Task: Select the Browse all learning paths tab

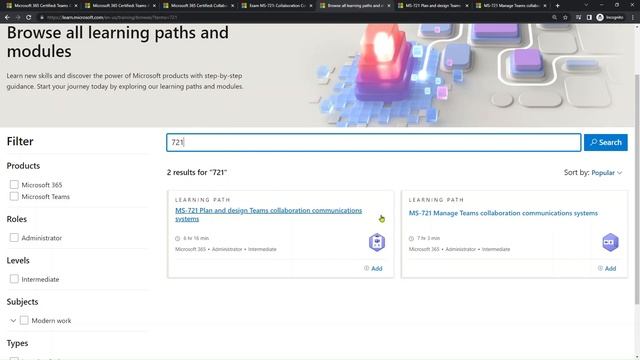Action: tap(355, 6)
